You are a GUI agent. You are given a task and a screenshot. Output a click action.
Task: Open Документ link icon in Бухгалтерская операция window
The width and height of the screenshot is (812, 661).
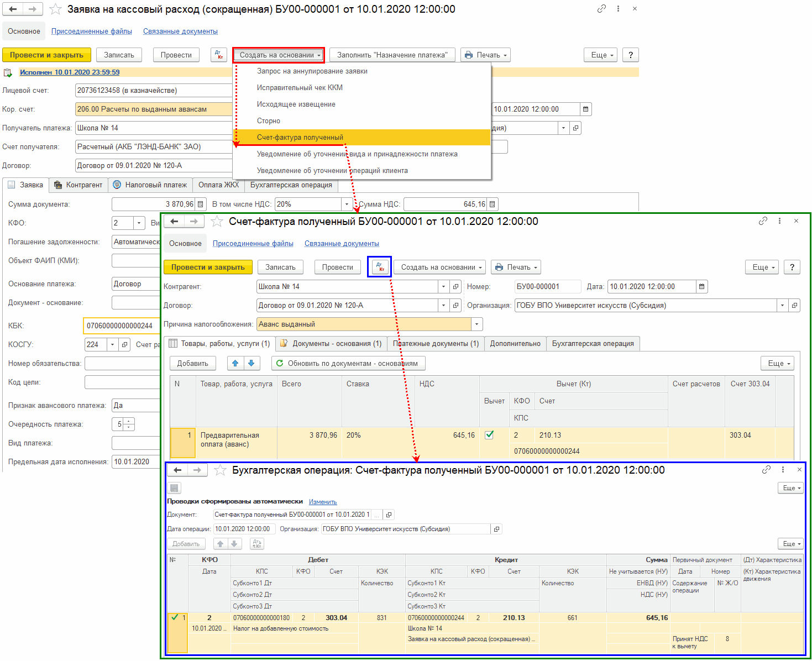(389, 515)
